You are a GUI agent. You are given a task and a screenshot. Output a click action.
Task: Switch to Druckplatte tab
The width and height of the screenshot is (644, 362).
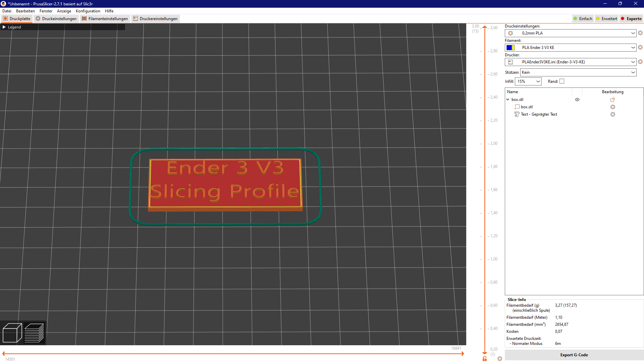(x=17, y=19)
